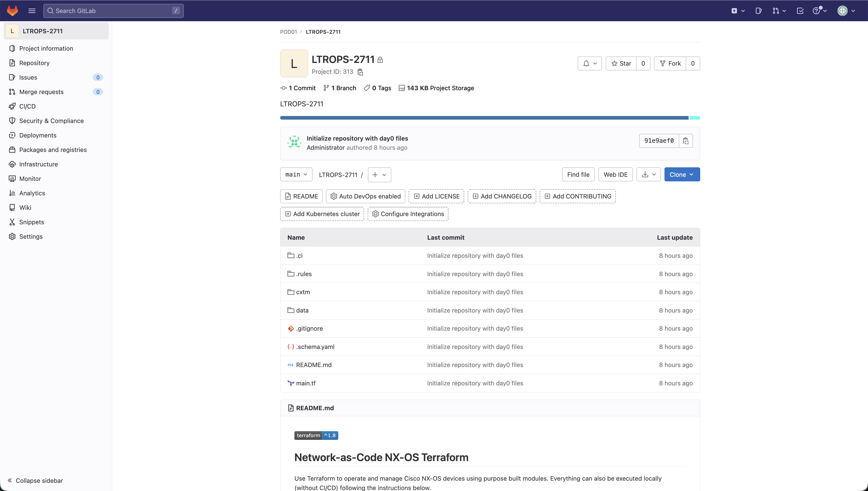Open the Clone dropdown
This screenshot has width=868, height=491.
(x=682, y=174)
